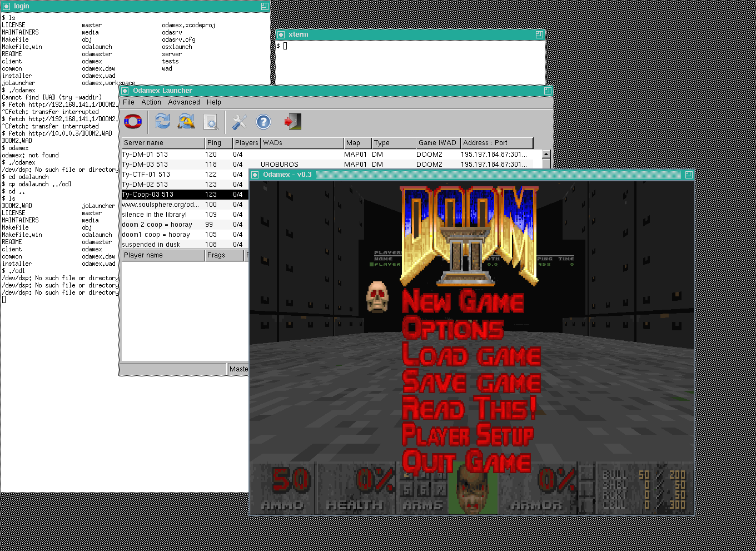Click the refresh all servers icon
This screenshot has height=551, width=756.
(x=186, y=121)
